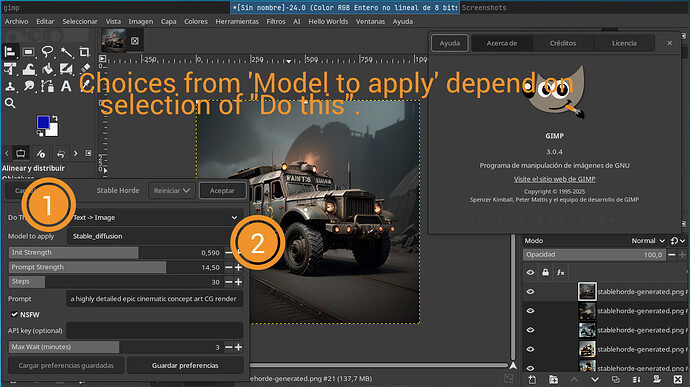Toggle the lock icon in layers header
Image resolution: width=690 pixels, height=387 pixels.
[x=545, y=273]
